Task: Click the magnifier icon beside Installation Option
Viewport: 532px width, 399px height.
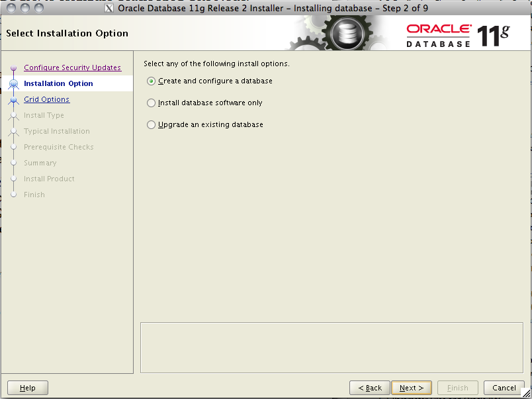Action: (x=14, y=83)
